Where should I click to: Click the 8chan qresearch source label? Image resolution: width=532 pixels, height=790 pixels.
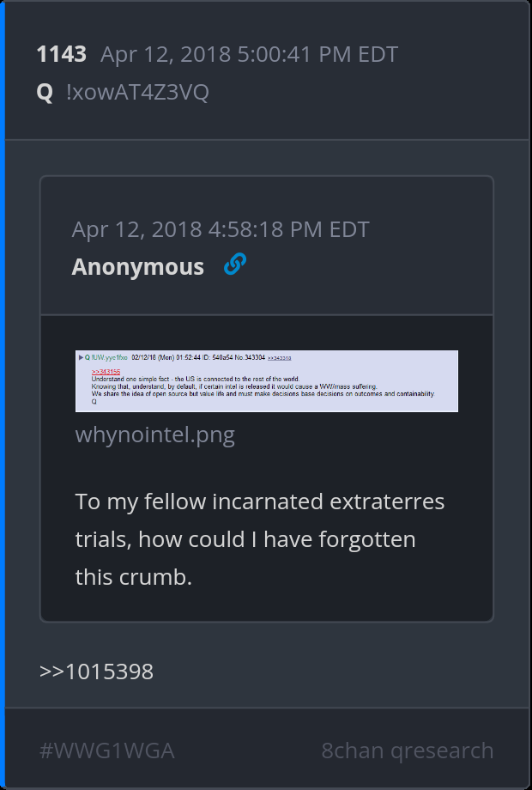pyautogui.click(x=408, y=750)
